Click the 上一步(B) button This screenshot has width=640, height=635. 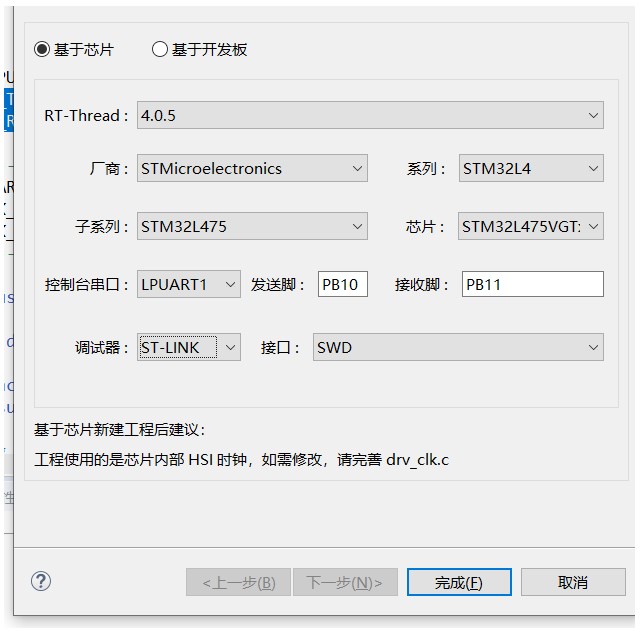click(x=238, y=582)
